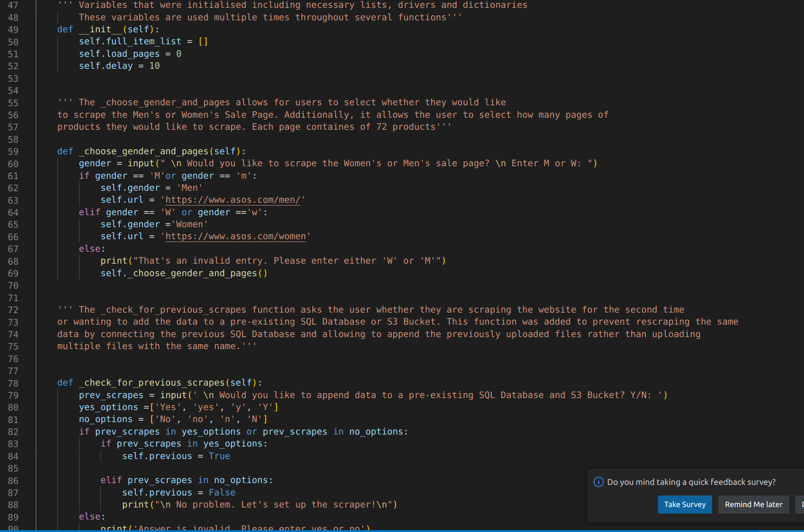
Task: Open the asos.com/women URL link
Action: (236, 236)
